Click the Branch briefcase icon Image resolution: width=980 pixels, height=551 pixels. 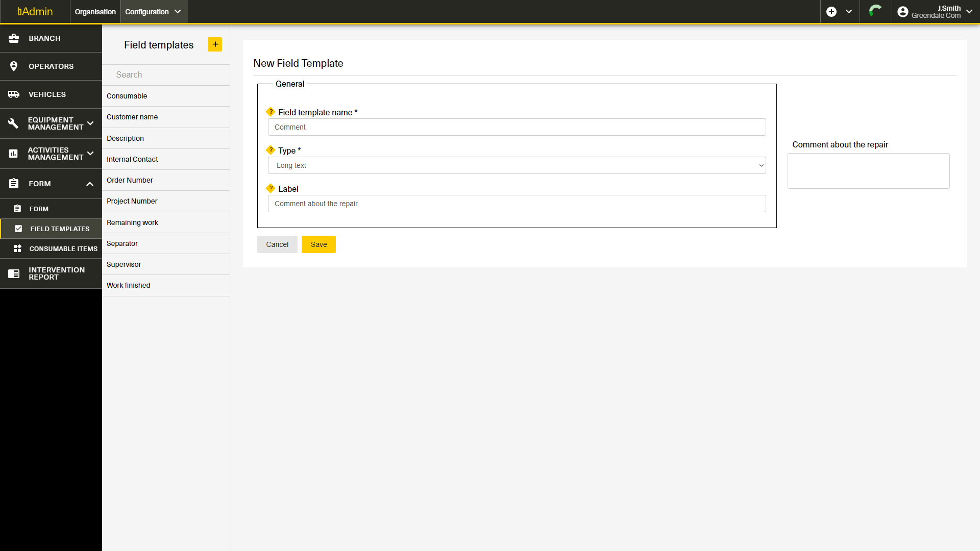pos(14,38)
